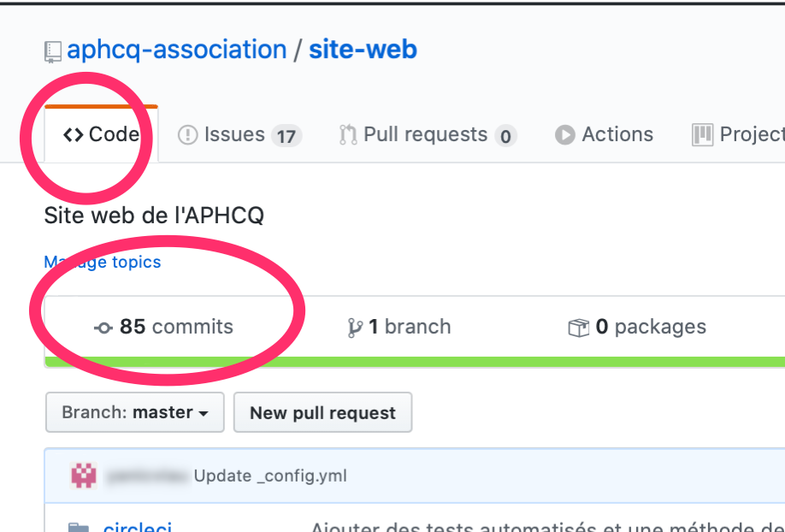The height and width of the screenshot is (532, 785).
Task: Click the repository book icon
Action: click(53, 51)
